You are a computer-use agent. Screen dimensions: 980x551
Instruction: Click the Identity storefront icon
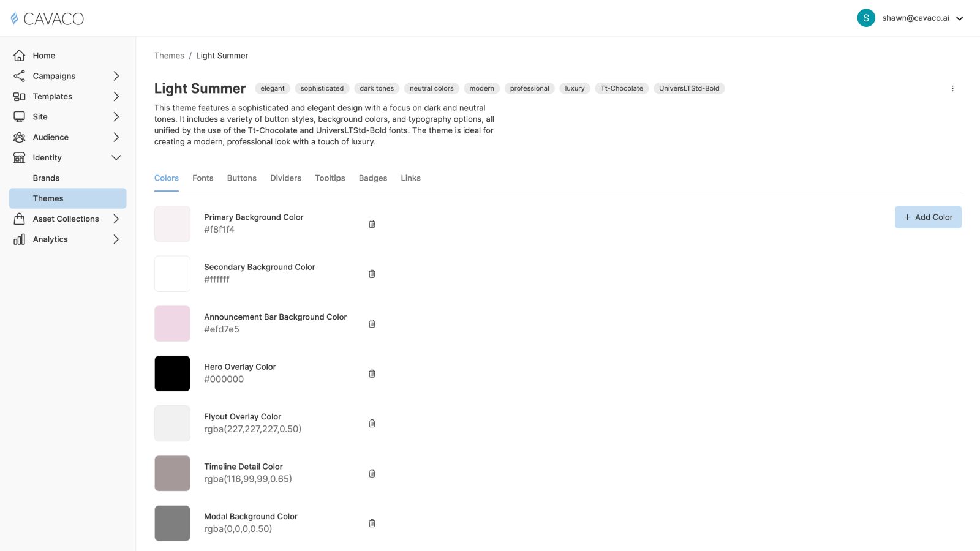click(x=19, y=157)
